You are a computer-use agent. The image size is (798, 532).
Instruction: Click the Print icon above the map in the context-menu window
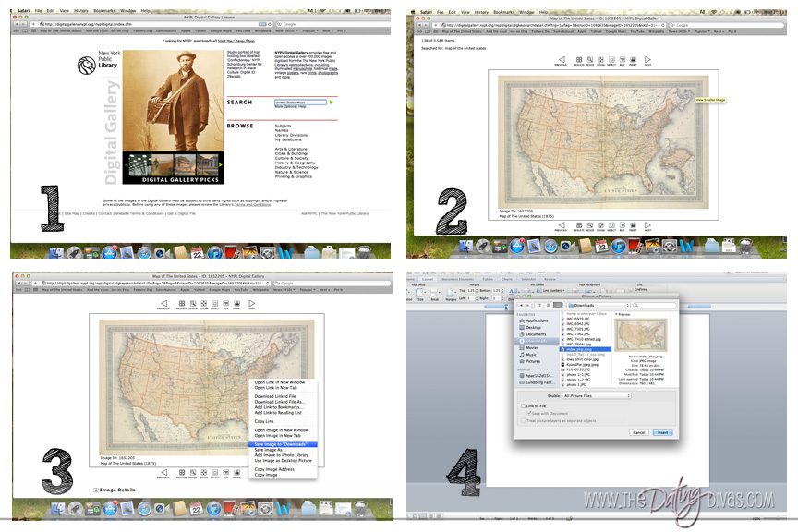click(236, 303)
